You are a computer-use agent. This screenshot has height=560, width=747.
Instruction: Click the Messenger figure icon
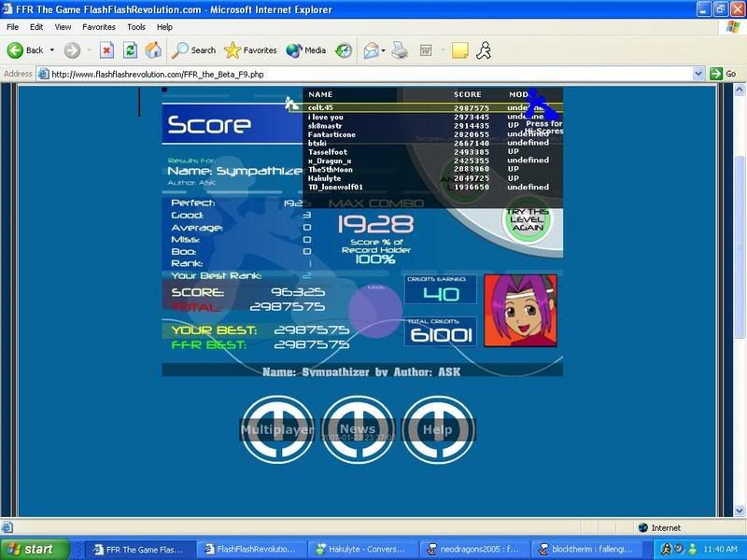coord(484,50)
